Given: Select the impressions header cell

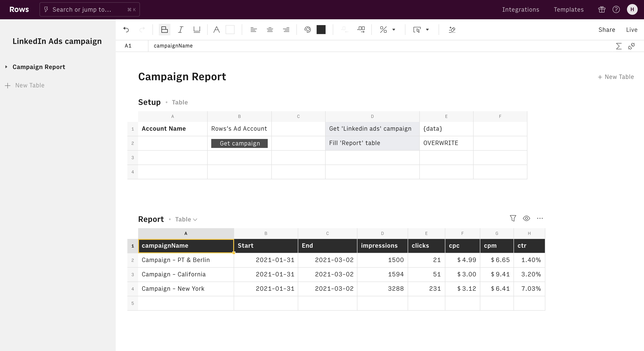Looking at the screenshot, I should click(x=382, y=246).
